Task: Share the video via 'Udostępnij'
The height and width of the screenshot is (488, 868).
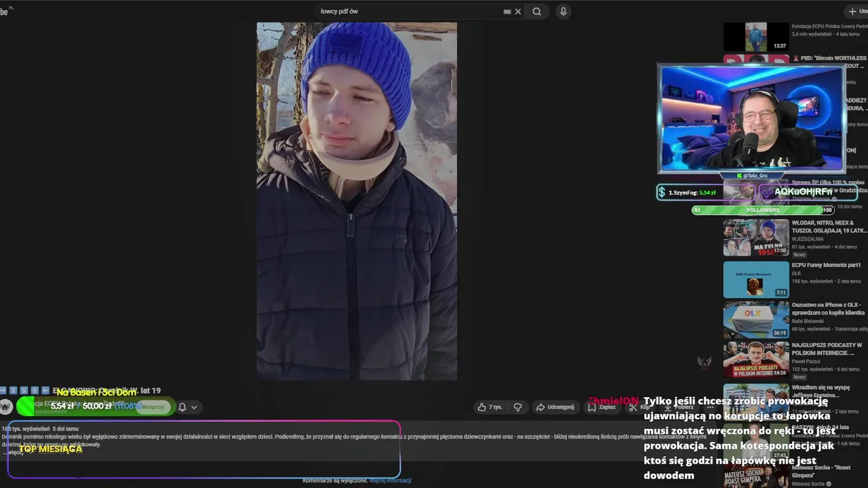Action: tap(555, 407)
